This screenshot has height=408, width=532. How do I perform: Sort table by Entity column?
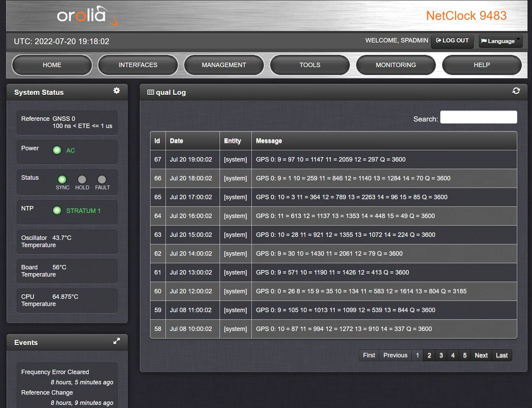pyautogui.click(x=236, y=141)
